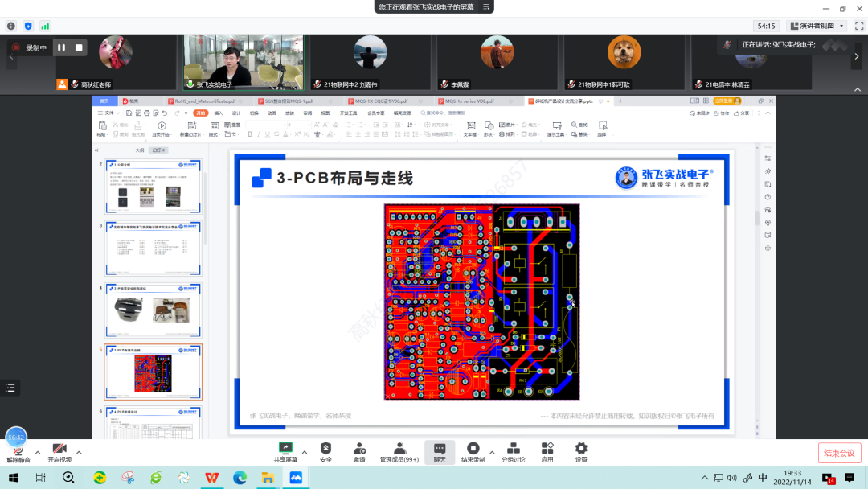Open the 应用 apps icon
The width and height of the screenshot is (868, 489).
[x=547, y=449]
